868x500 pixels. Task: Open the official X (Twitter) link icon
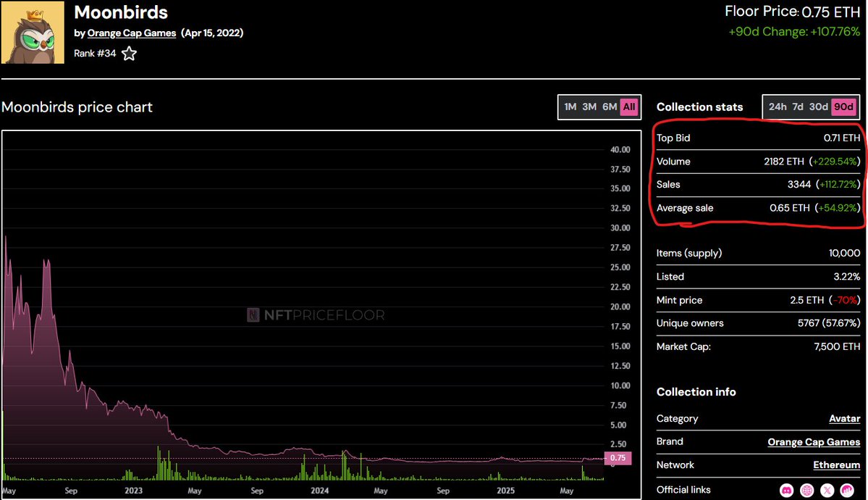coord(827,490)
